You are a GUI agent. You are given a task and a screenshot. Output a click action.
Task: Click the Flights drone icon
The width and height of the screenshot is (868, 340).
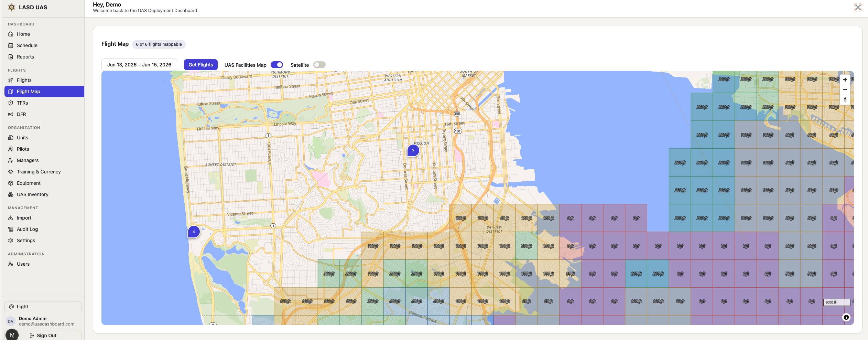pyautogui.click(x=11, y=80)
